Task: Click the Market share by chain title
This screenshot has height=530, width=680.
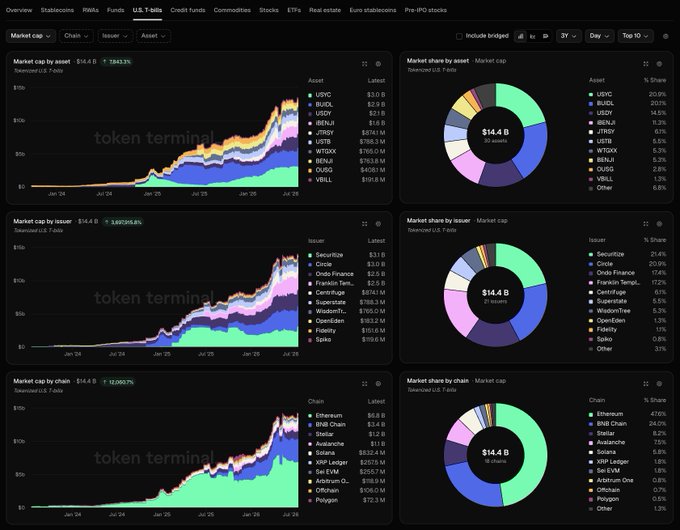Action: 438,380
